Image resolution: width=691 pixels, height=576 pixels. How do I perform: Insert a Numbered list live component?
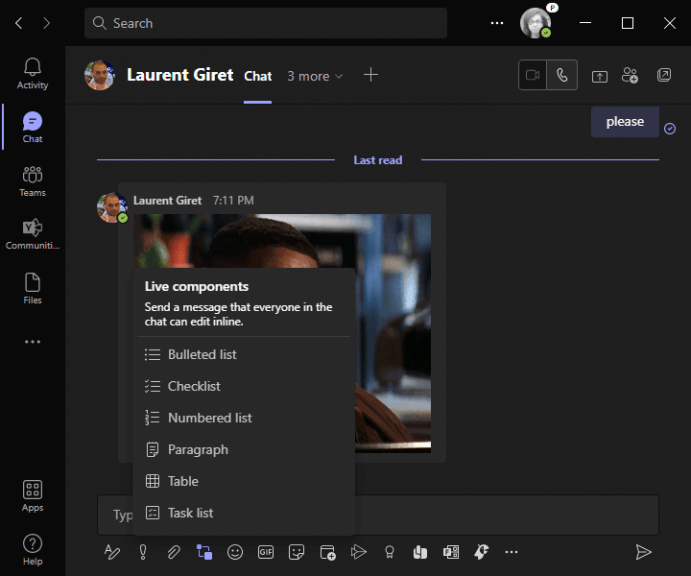[x=244, y=418]
